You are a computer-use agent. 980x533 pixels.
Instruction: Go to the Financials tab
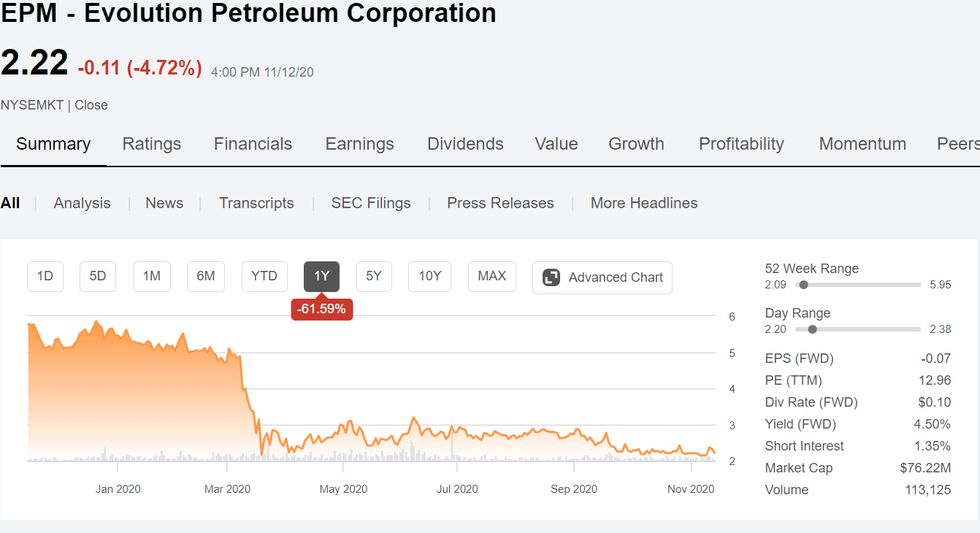tap(253, 144)
